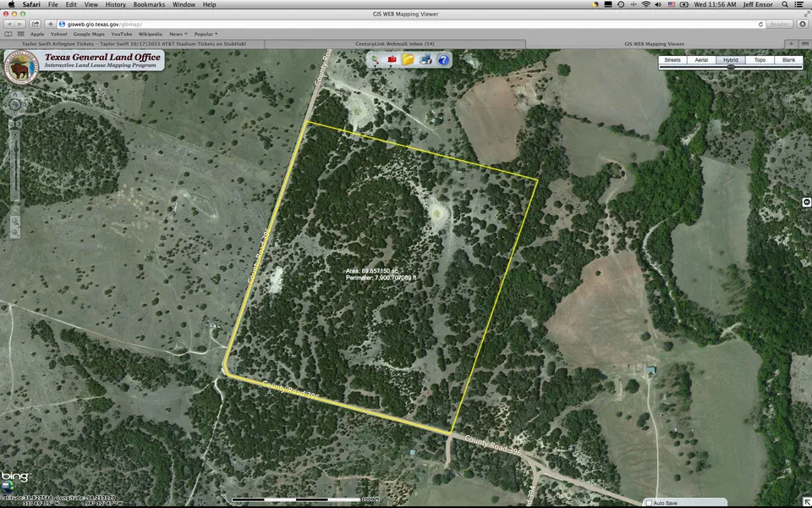The image size is (812, 508).
Task: Adjust the basemap transparency slider handle
Action: (x=731, y=67)
